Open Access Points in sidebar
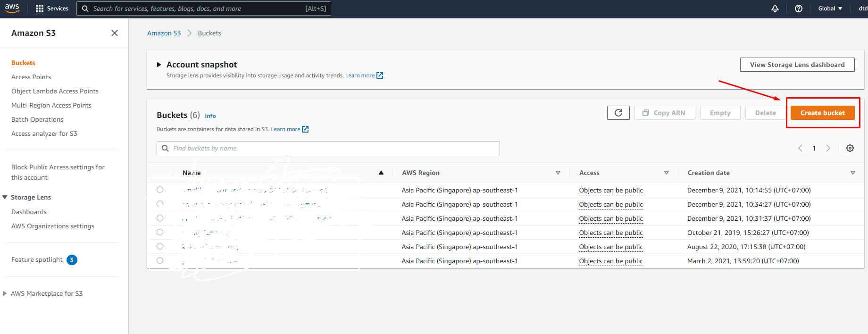868x334 pixels. click(x=31, y=77)
